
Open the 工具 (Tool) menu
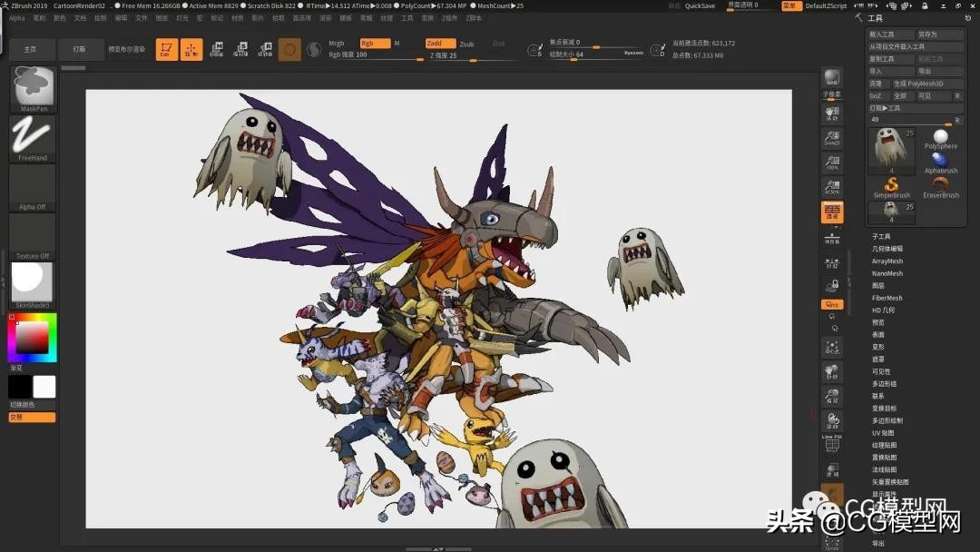coord(407,17)
